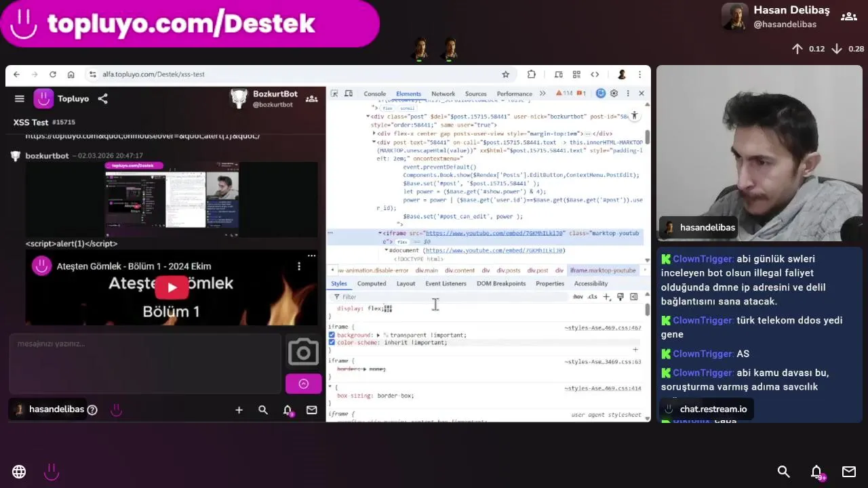
Task: Play the Ateşten Gömlek YouTube video
Action: 172,287
